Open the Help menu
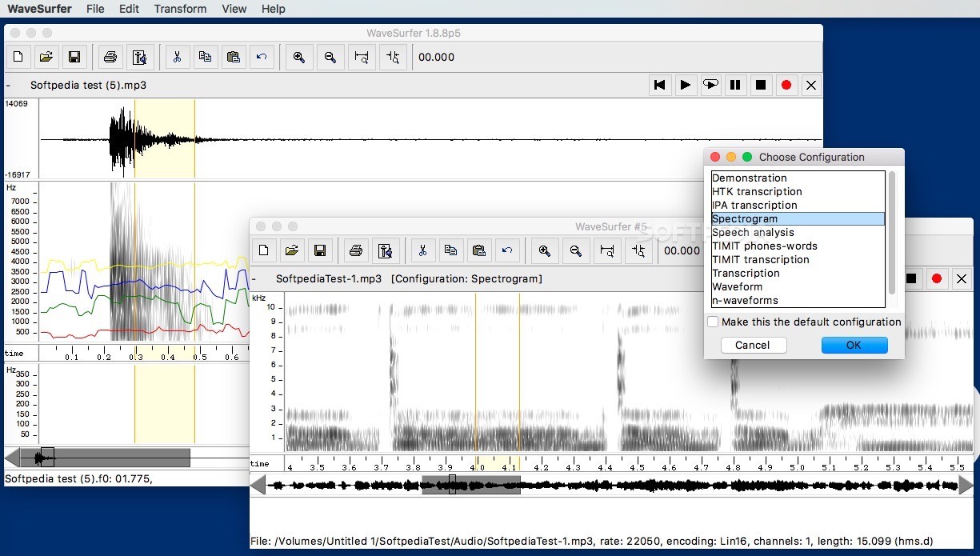The image size is (980, 556). coord(274,9)
